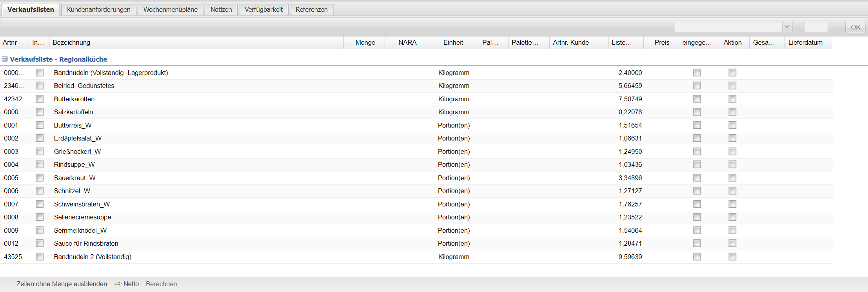Tick eingegeben checkbox for Salzkartoffeln
Viewport: 868px width, 292px height.
coord(697,112)
